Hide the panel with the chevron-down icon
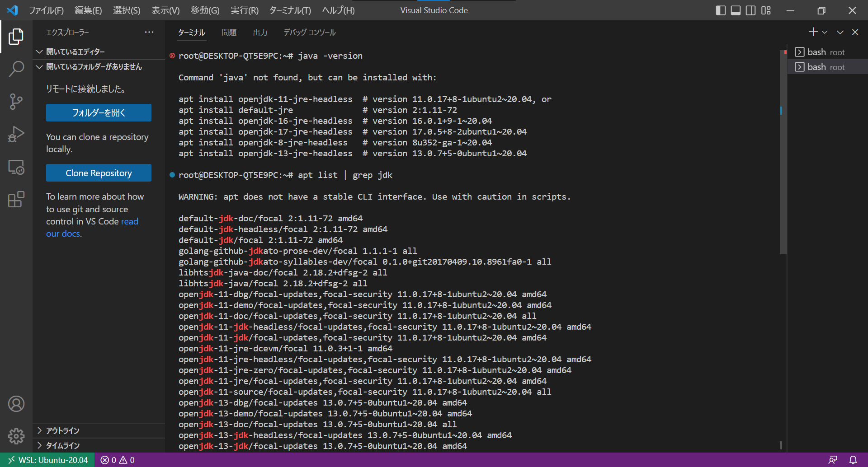868x467 pixels. pos(840,32)
